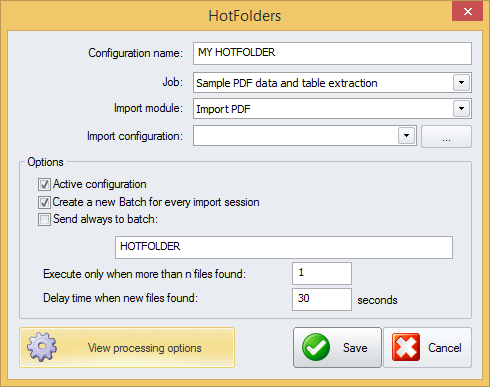Open the Job dropdown arrow
Viewport: 490px width, 387px height.
461,83
